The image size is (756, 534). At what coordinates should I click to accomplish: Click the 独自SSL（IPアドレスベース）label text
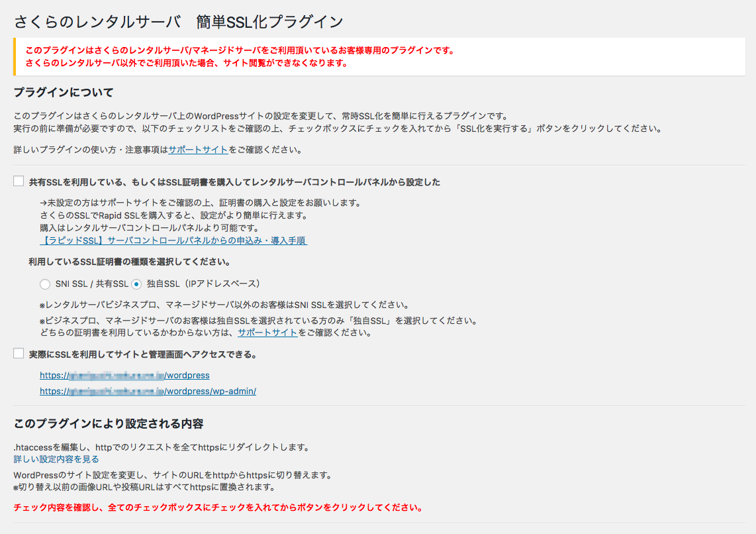[x=203, y=284]
